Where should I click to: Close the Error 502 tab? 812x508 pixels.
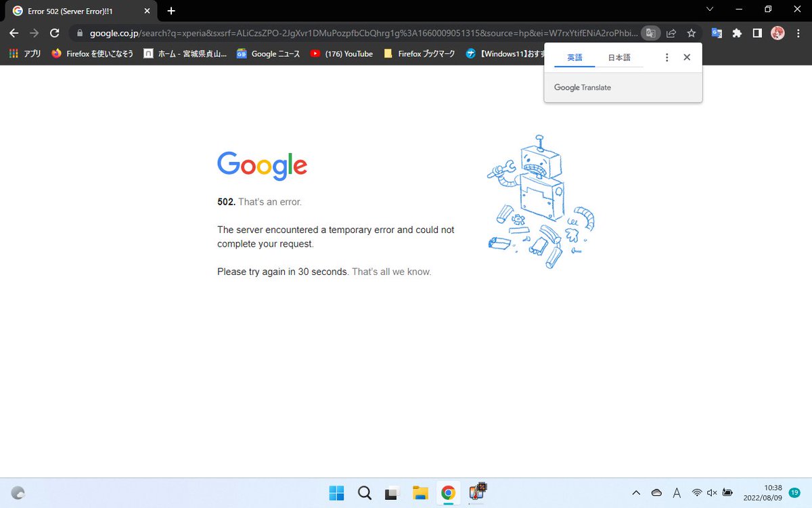[147, 11]
